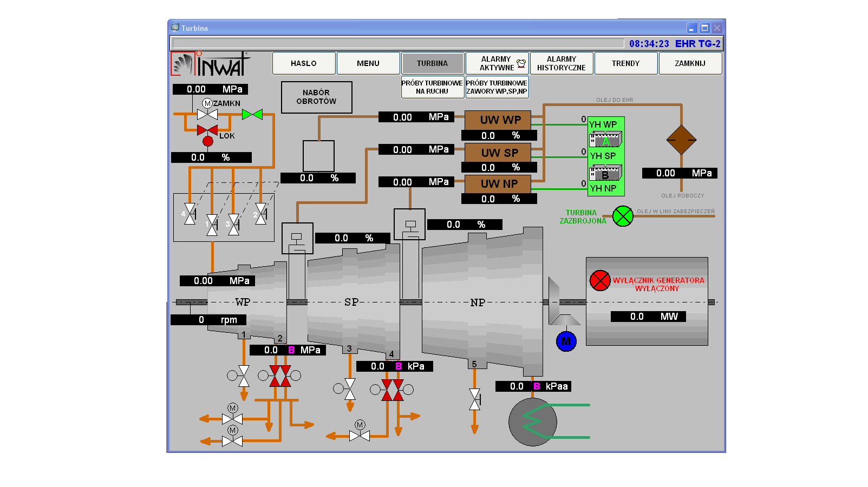Click the condenser circle symbol
This screenshot has width=868, height=487.
533,422
